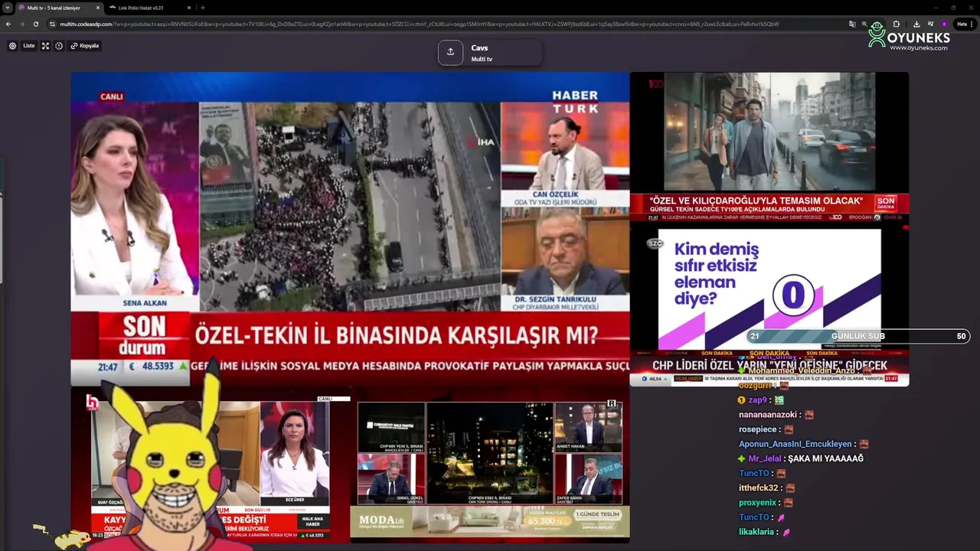
Task: Click chat username rosepiece
Action: tap(757, 429)
